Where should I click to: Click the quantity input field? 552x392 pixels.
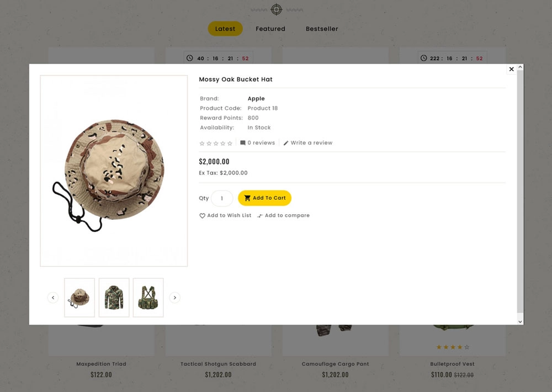click(x=222, y=198)
